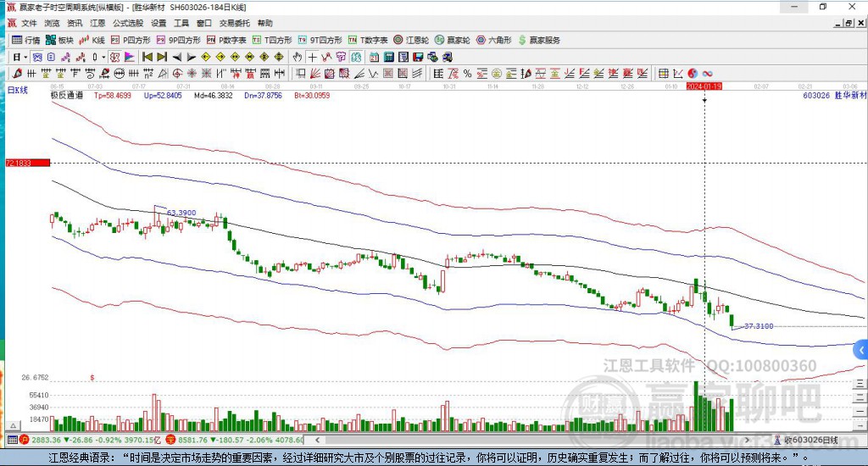Click the calendar icon in toolbar
Viewport: 868px width, 466px height.
click(374, 57)
